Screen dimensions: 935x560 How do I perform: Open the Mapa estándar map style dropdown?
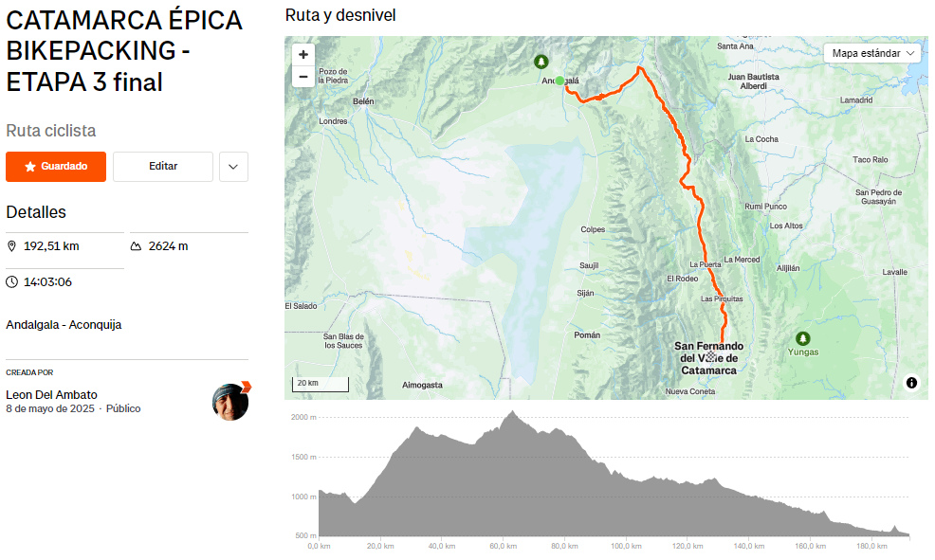coord(871,53)
